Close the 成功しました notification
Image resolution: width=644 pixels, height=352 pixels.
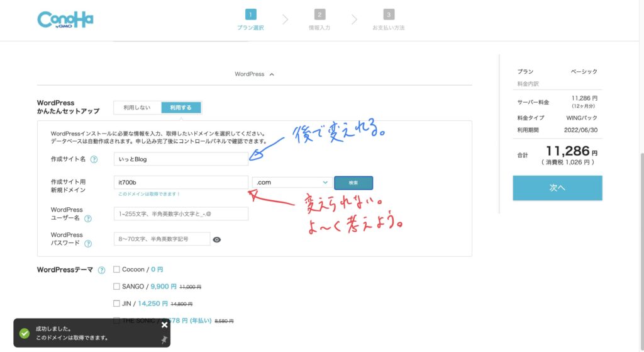[164, 325]
